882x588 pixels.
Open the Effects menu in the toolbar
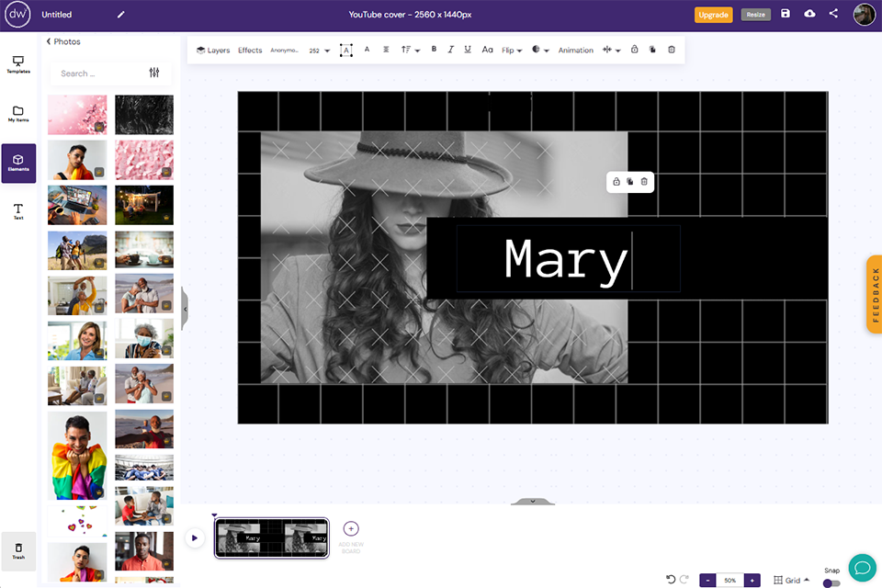pos(250,51)
